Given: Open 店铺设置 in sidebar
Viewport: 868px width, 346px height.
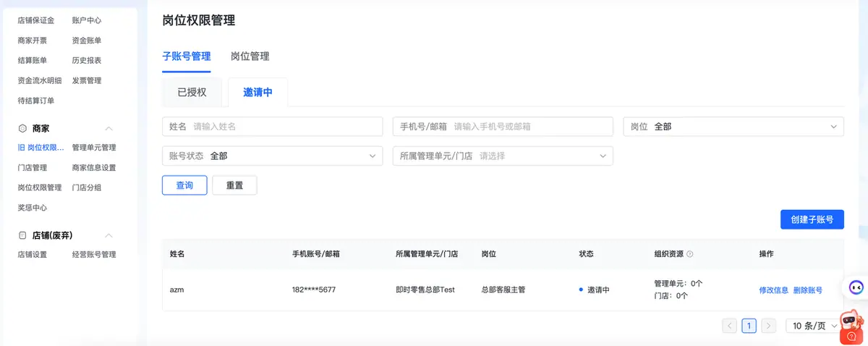Looking at the screenshot, I should [x=32, y=255].
